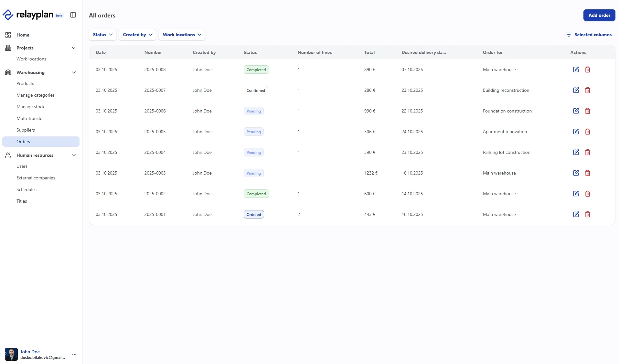Collapse the Human resources chevron
The height and width of the screenshot is (364, 619).
pos(74,155)
